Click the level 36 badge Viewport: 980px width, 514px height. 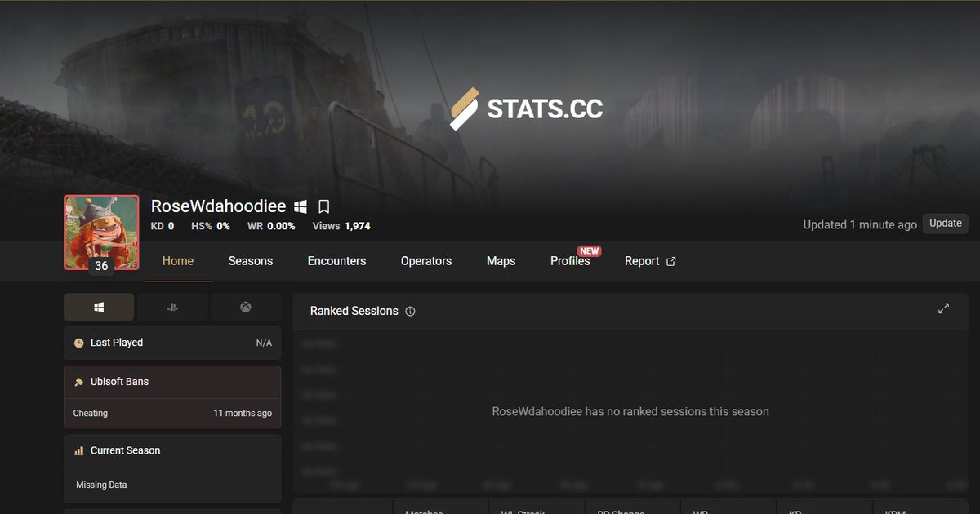[101, 266]
